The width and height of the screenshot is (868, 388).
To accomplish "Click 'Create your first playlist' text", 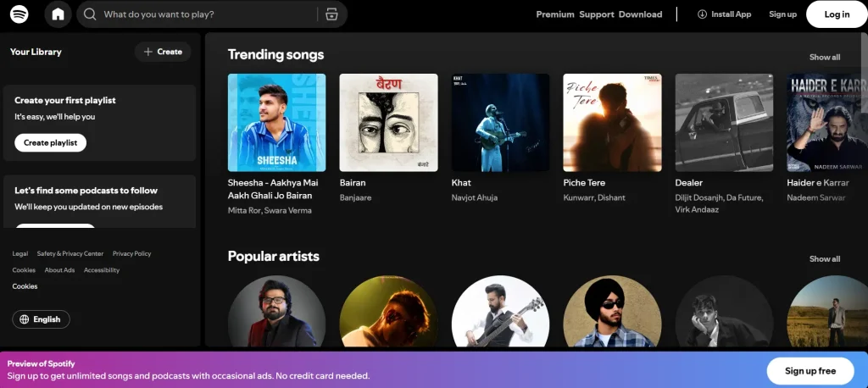I will tap(64, 100).
